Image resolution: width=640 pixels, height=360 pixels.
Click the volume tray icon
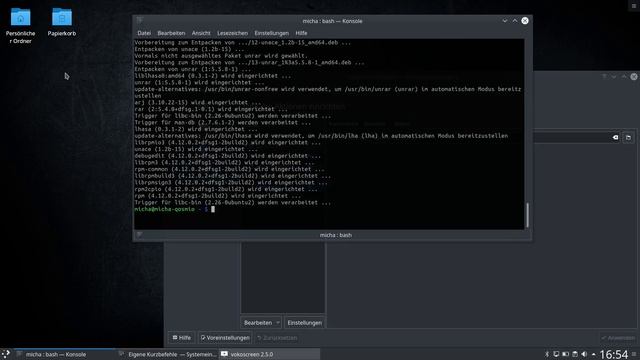[584, 354]
